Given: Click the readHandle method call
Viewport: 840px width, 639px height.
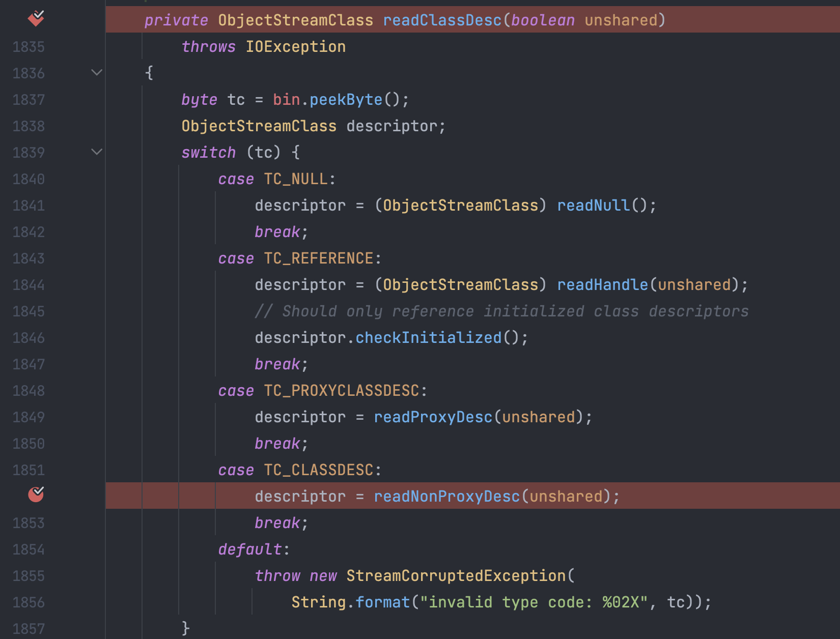Looking at the screenshot, I should coord(602,285).
